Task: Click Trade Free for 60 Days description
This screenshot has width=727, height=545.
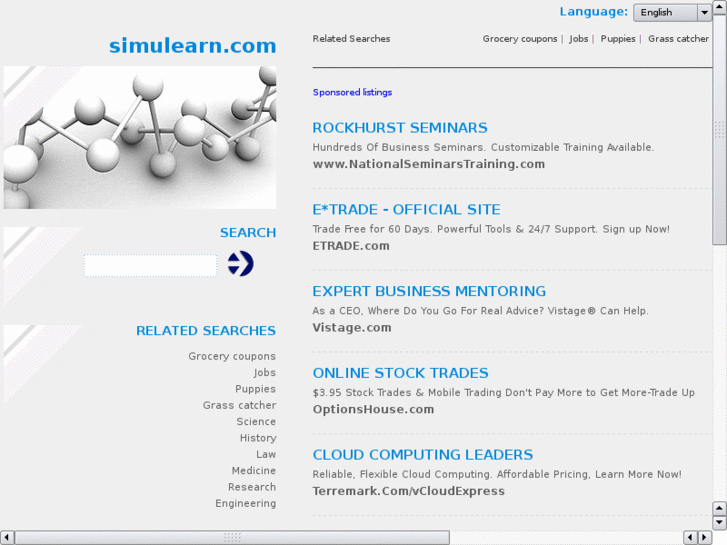Action: pyautogui.click(x=491, y=229)
